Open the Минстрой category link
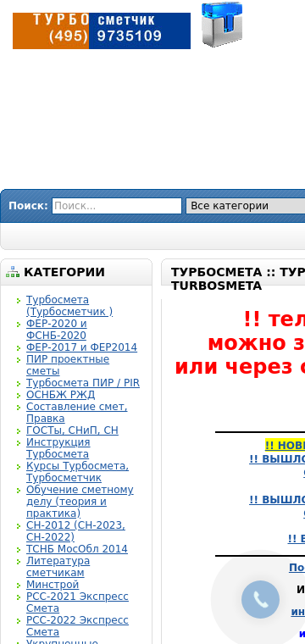 tap(53, 584)
